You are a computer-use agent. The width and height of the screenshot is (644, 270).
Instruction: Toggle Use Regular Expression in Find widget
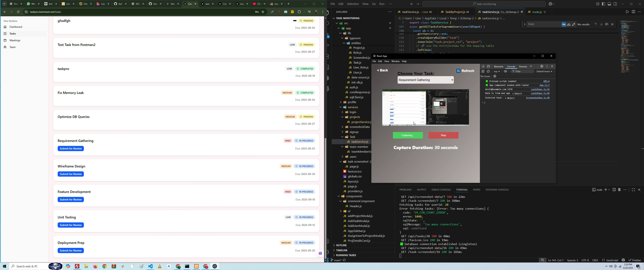574,25
